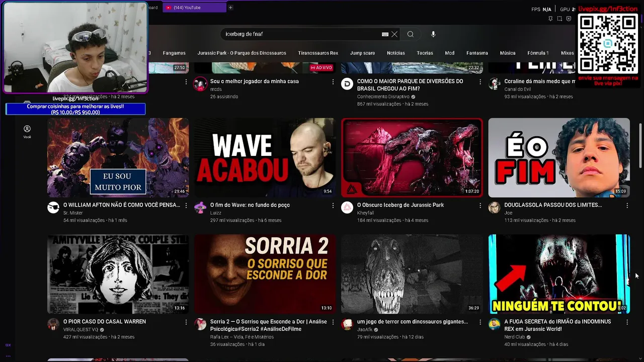Viewport: 644px width, 362px height.
Task: Click the Canal do Evil channel avatar
Action: [x=494, y=84]
